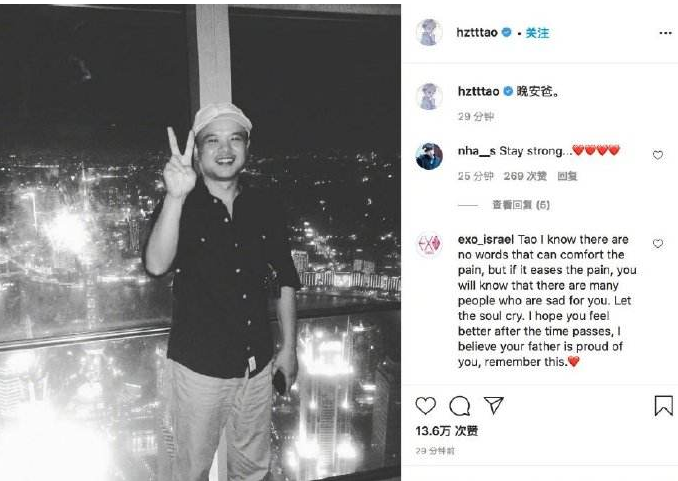Image resolution: width=678 pixels, height=481 pixels.
Task: Share post via paper plane icon
Action: (494, 405)
